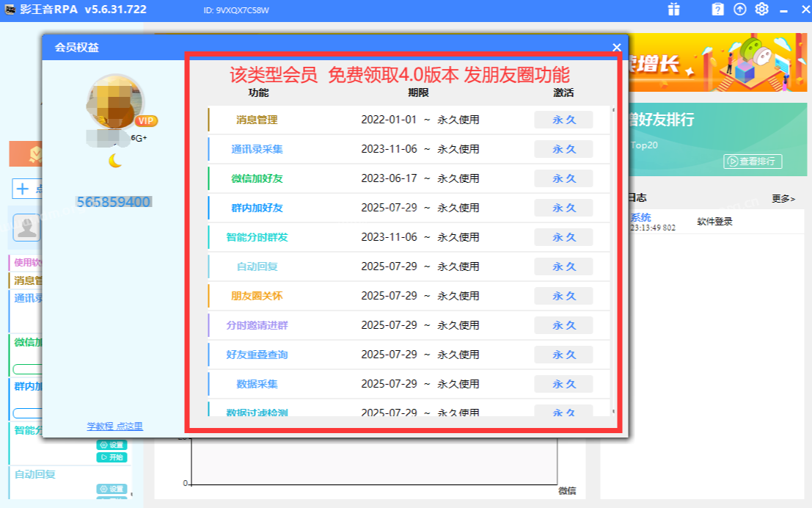Click the membership list vertical scrollbar
The image size is (812, 508).
tap(614, 261)
